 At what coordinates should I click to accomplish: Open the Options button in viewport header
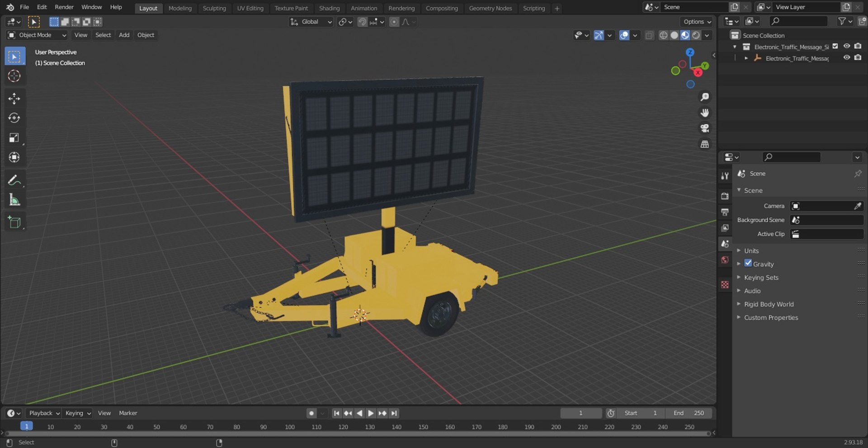697,22
